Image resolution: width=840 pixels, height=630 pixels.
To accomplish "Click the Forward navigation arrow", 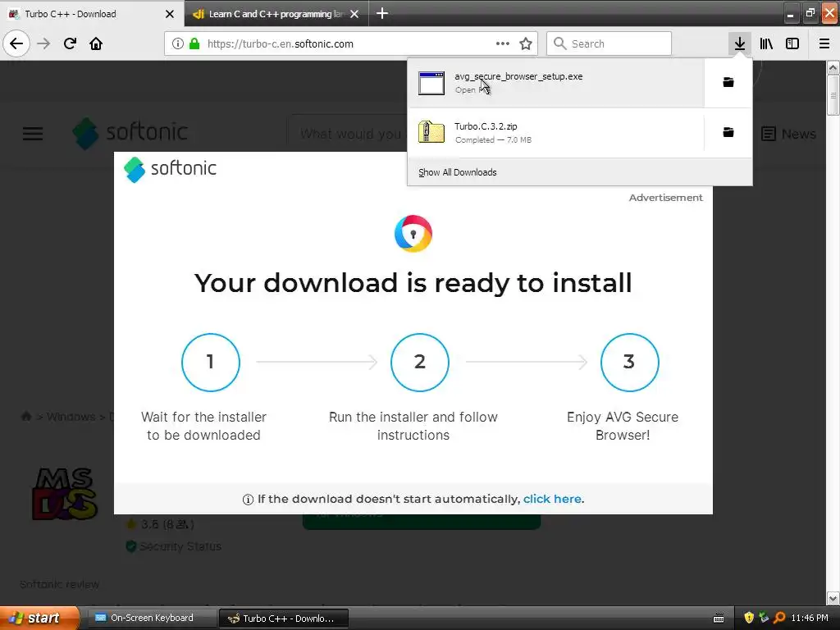I will (43, 43).
